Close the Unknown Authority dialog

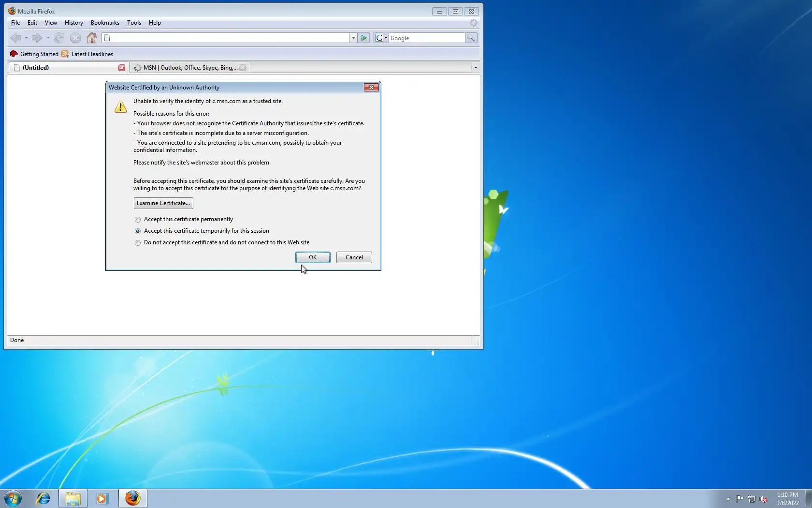(371, 88)
